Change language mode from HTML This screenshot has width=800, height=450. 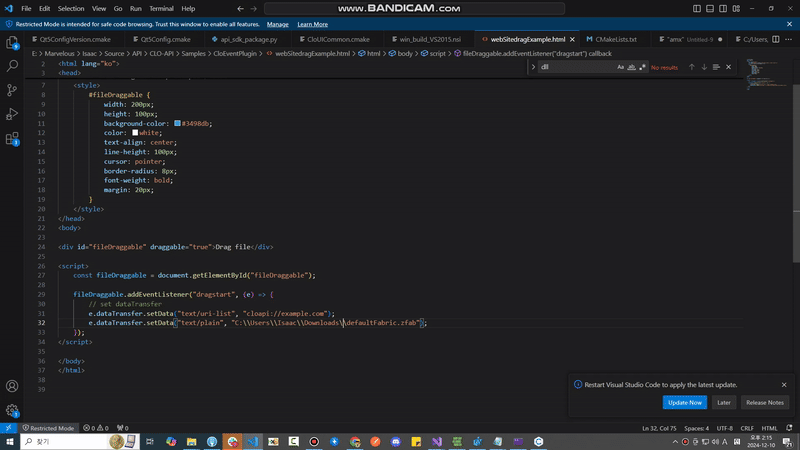point(769,428)
